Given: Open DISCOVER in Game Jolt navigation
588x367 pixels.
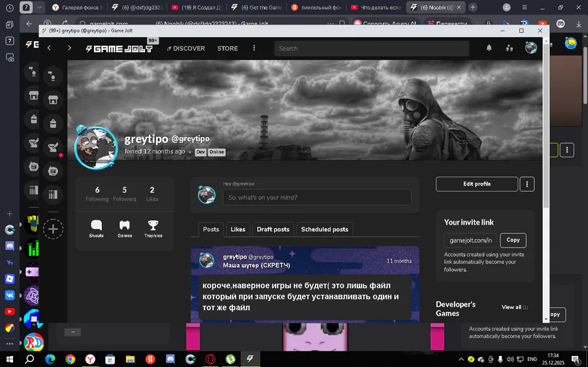Looking at the screenshot, I should pos(186,48).
